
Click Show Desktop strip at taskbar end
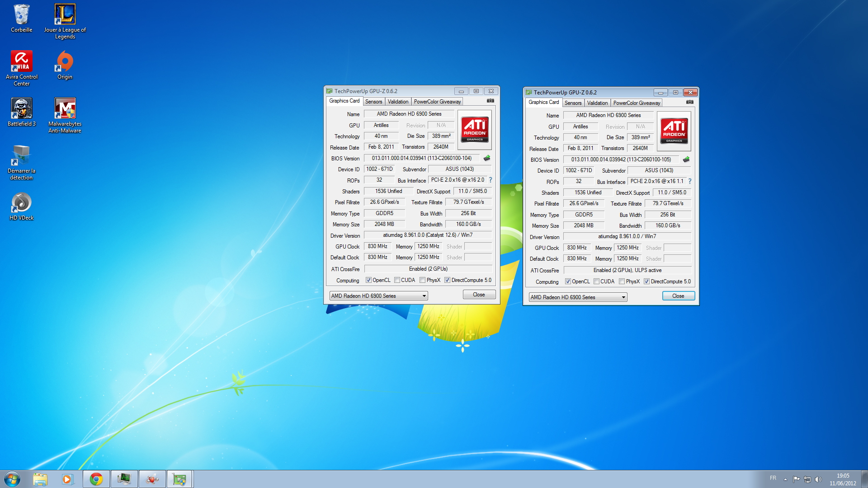(x=864, y=479)
